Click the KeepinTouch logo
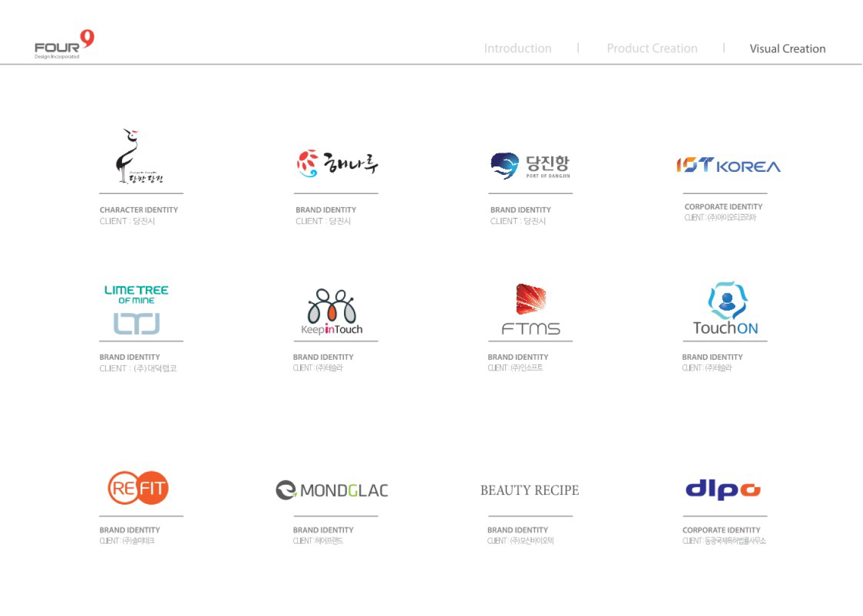The width and height of the screenshot is (863, 616). pyautogui.click(x=332, y=312)
